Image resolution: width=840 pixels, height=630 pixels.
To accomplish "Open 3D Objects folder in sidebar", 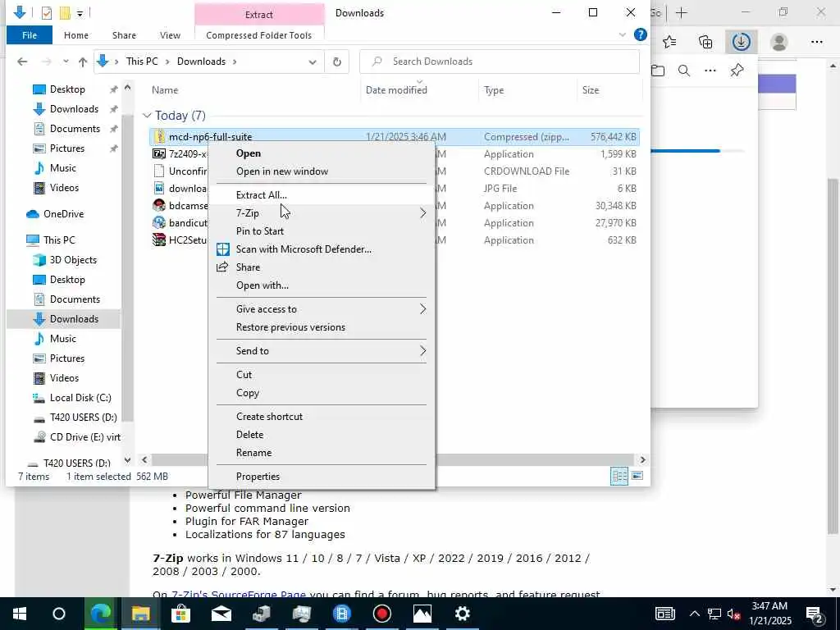I will coord(73,260).
